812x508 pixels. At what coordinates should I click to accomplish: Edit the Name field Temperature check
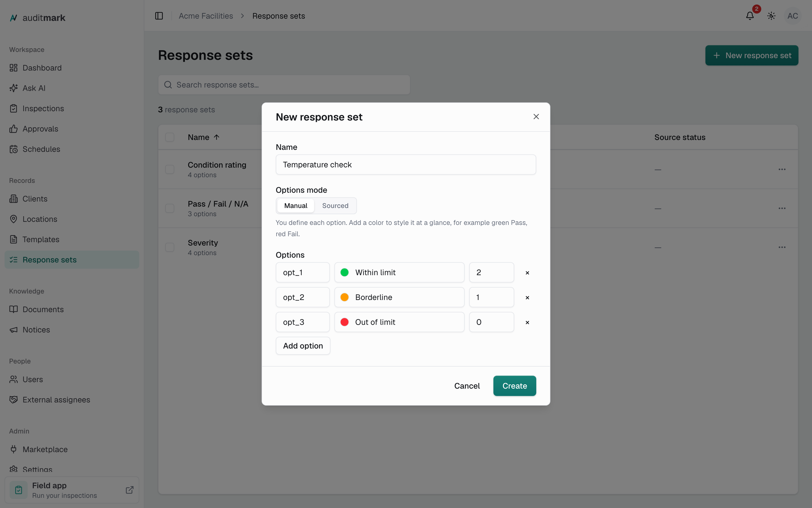pos(406,165)
